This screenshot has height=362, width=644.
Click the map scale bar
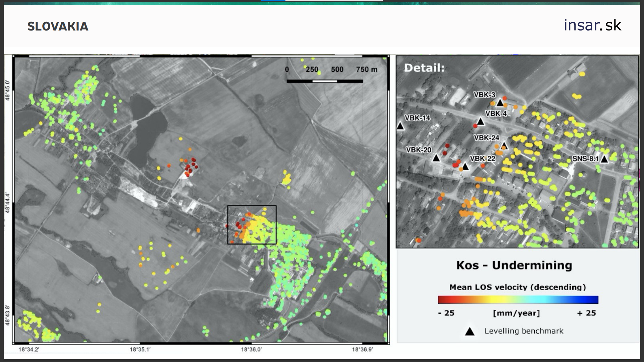(324, 81)
